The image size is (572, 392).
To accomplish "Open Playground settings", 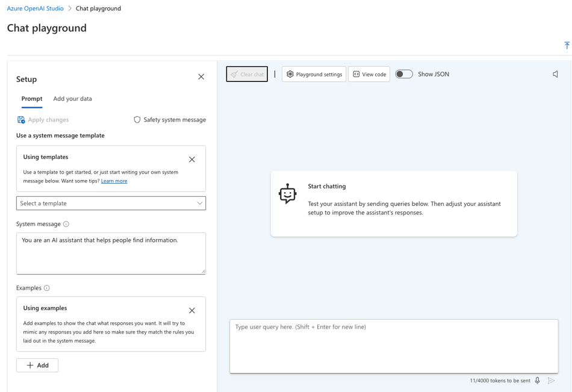I will click(314, 74).
